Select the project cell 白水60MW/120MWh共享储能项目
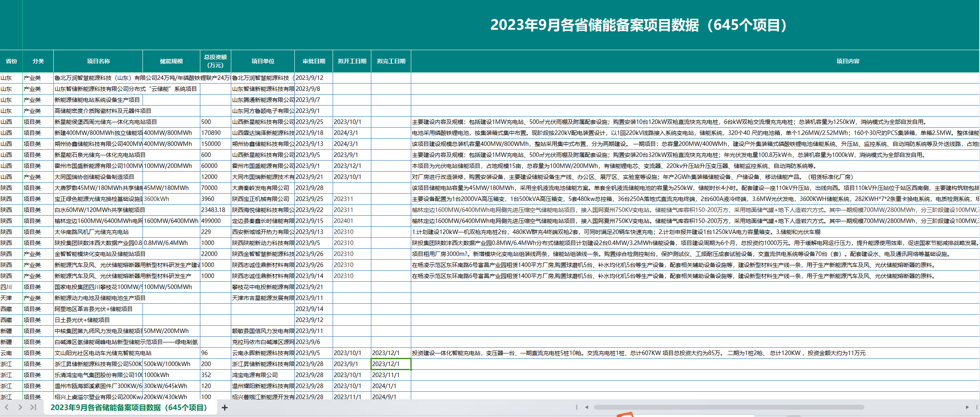Screen dimensions: 980x417 click(x=98, y=210)
